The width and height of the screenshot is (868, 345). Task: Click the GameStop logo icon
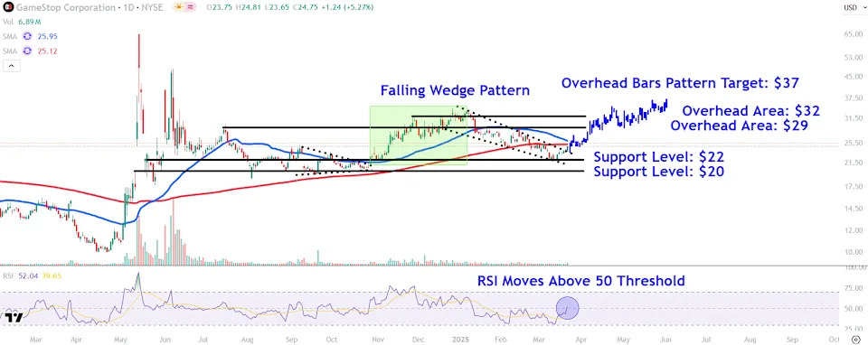click(9, 7)
